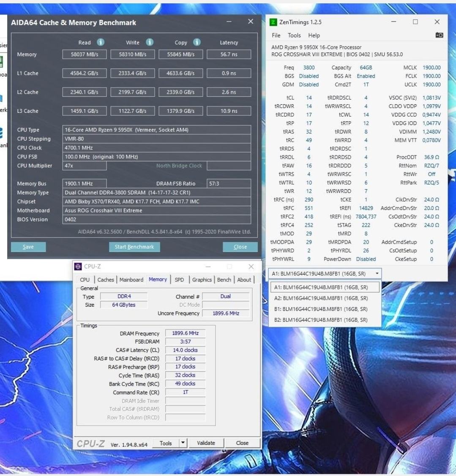Open the SPD tab in CPU-Z

[179, 280]
